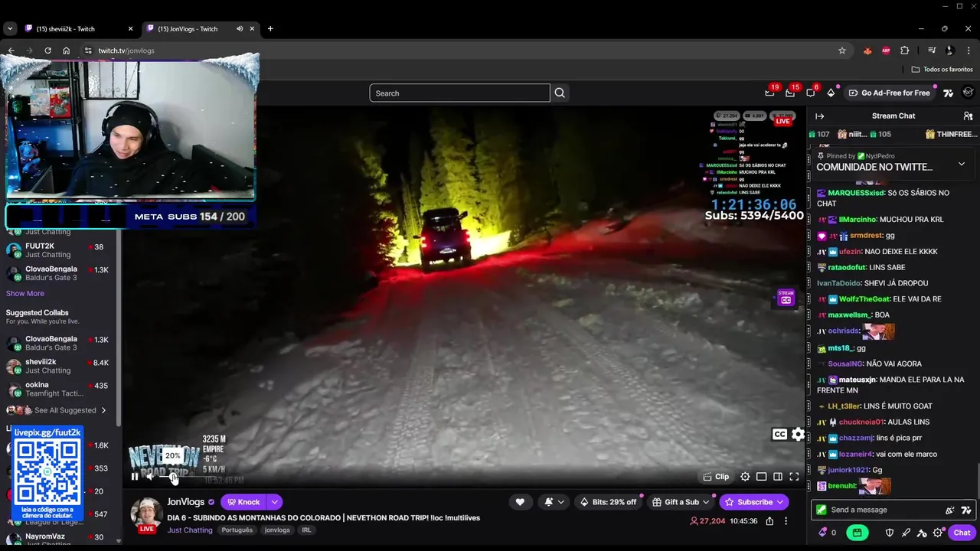Screen dimensions: 980x551
Task: Open browser extensions puzzle icon
Action: [x=904, y=51]
